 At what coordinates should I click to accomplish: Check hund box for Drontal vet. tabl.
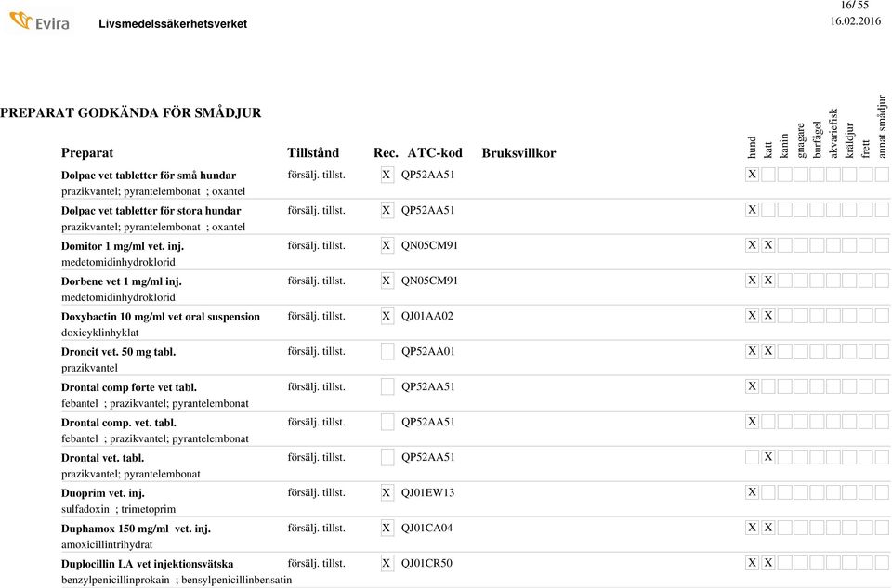click(752, 457)
